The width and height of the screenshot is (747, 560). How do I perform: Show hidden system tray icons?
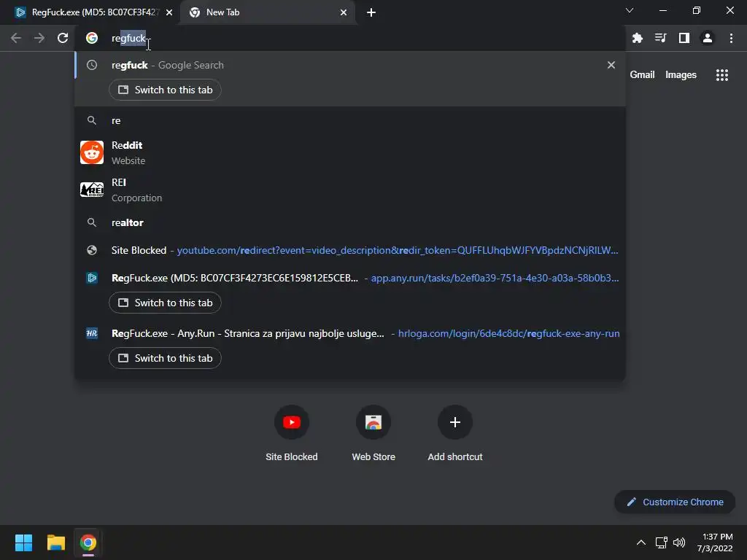click(x=640, y=542)
